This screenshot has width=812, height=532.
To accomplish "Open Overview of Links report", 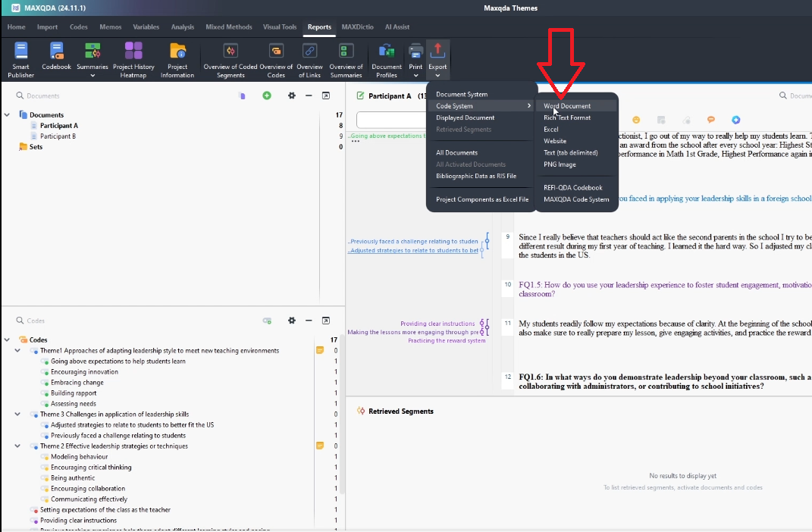I will point(309,59).
